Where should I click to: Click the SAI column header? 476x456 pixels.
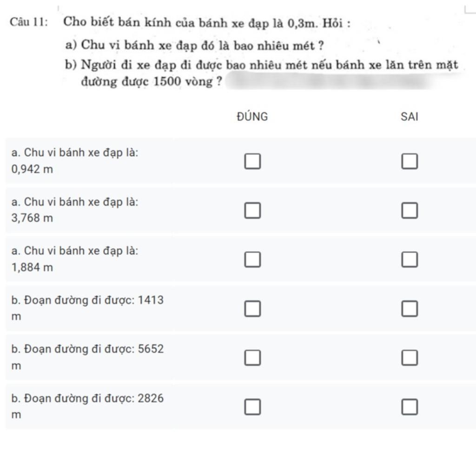[409, 117]
